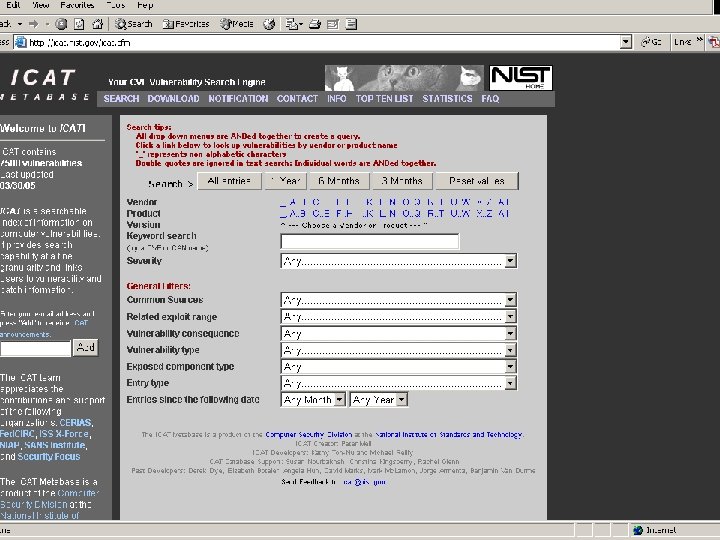The image size is (720, 540).
Task: Click the INFO navigation tab
Action: tap(337, 98)
